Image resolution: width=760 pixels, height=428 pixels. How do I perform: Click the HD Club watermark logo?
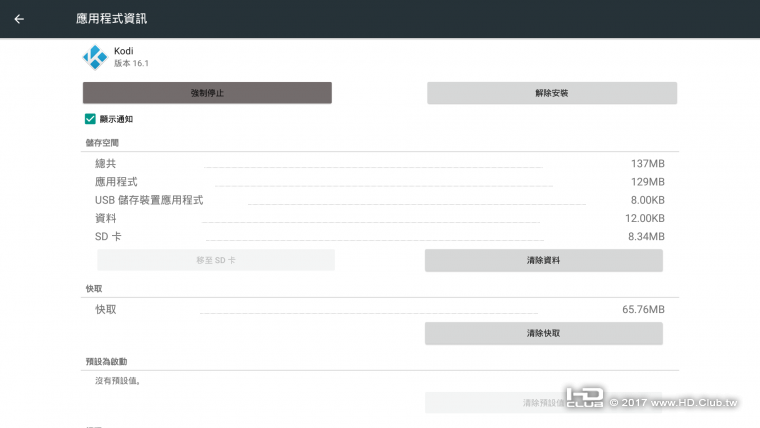[584, 398]
